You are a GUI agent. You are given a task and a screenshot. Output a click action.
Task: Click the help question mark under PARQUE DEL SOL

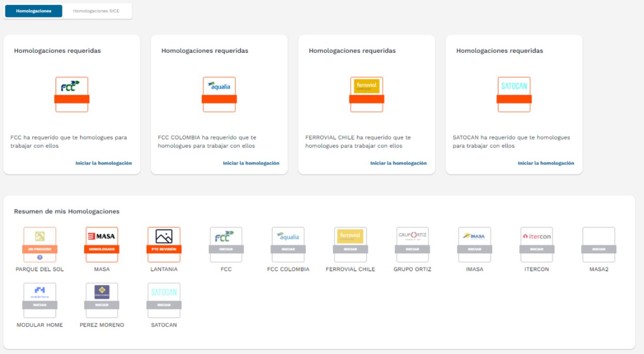(40, 257)
